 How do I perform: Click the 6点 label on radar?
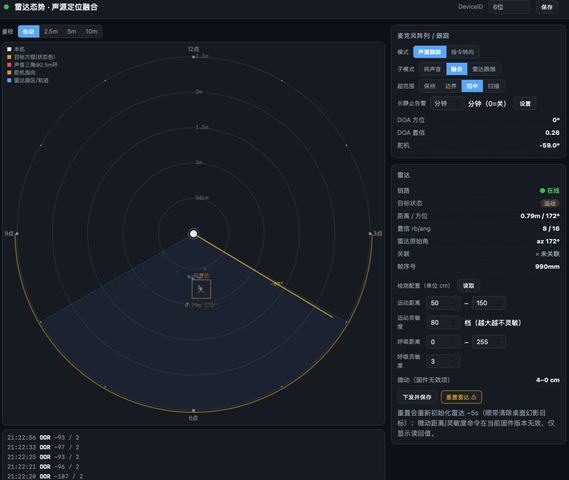(193, 418)
